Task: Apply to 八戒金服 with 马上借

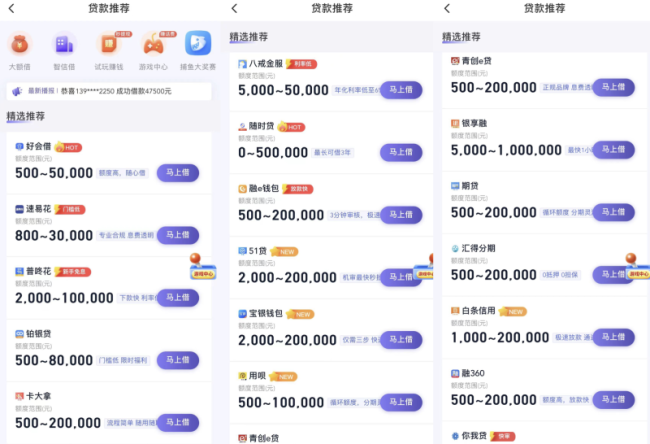Action: pos(401,90)
